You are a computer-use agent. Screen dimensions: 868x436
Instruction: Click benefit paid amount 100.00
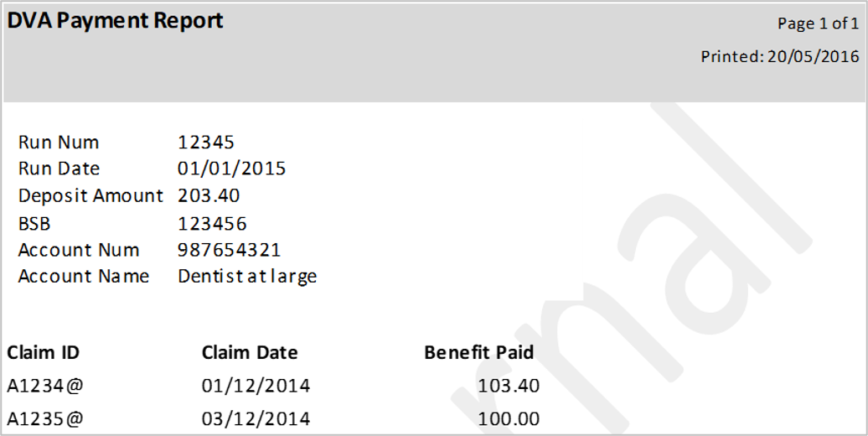[x=509, y=419]
